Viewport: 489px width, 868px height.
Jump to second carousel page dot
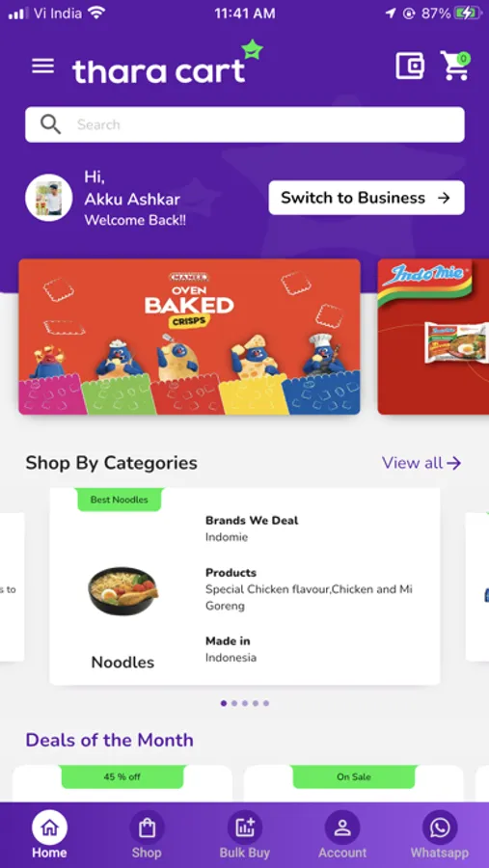point(234,703)
